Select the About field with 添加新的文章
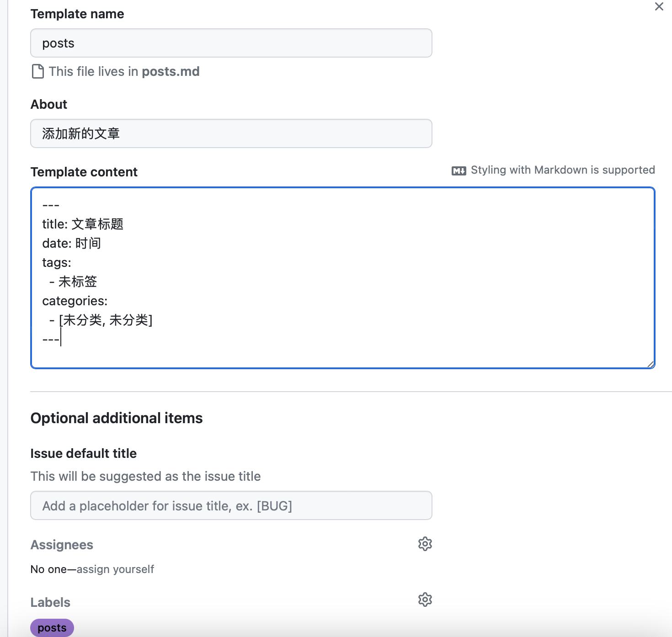 tap(231, 133)
